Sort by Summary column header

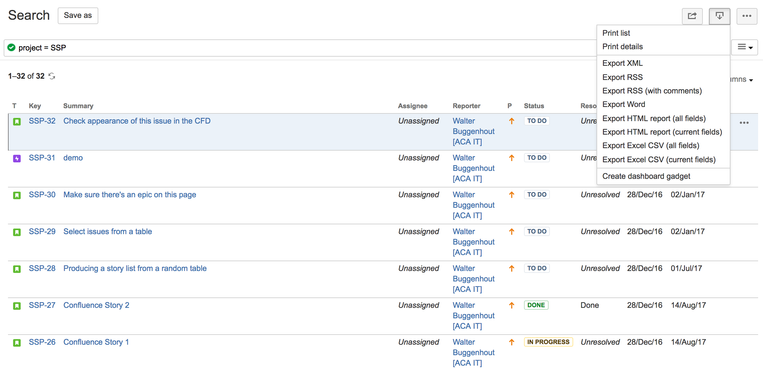[78, 106]
